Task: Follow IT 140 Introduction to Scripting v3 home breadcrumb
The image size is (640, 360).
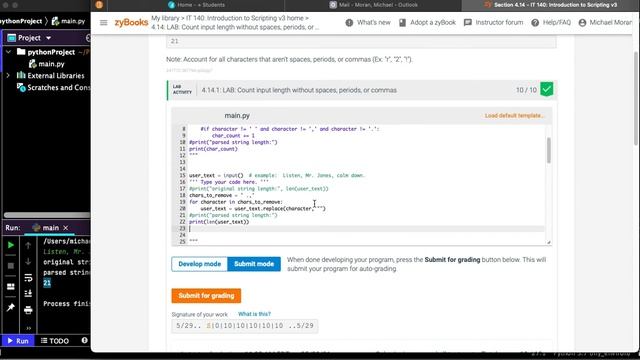Action: pos(245,18)
